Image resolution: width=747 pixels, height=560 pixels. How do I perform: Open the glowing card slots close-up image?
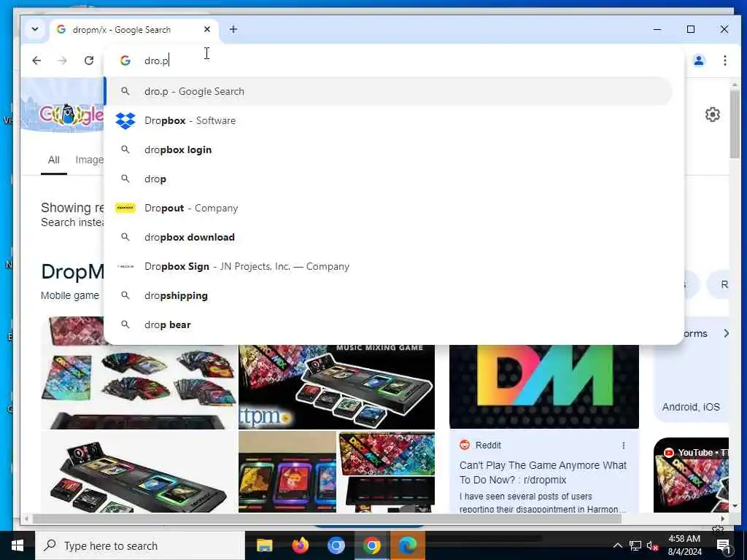(287, 472)
